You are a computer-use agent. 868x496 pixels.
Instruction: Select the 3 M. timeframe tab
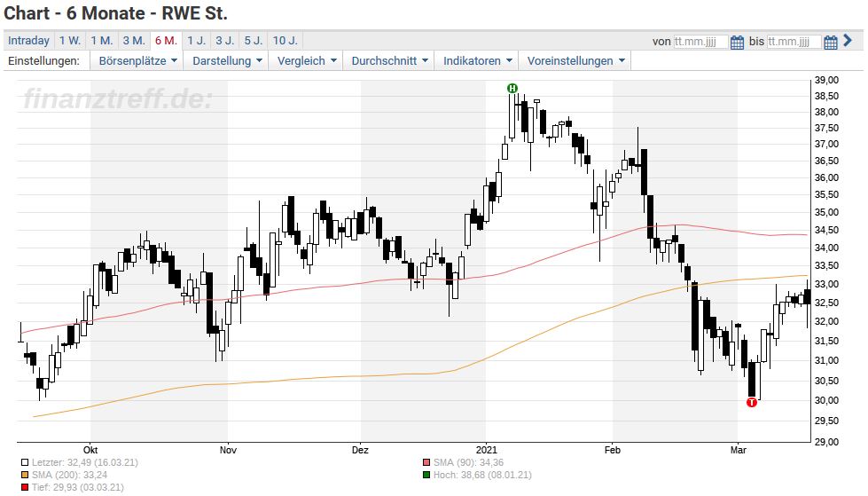tap(134, 41)
